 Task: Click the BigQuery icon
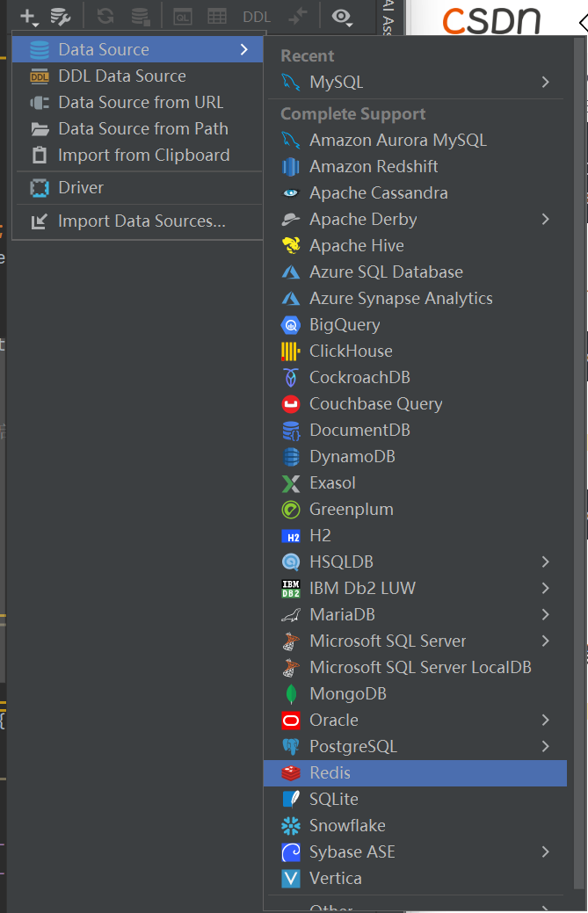point(291,325)
